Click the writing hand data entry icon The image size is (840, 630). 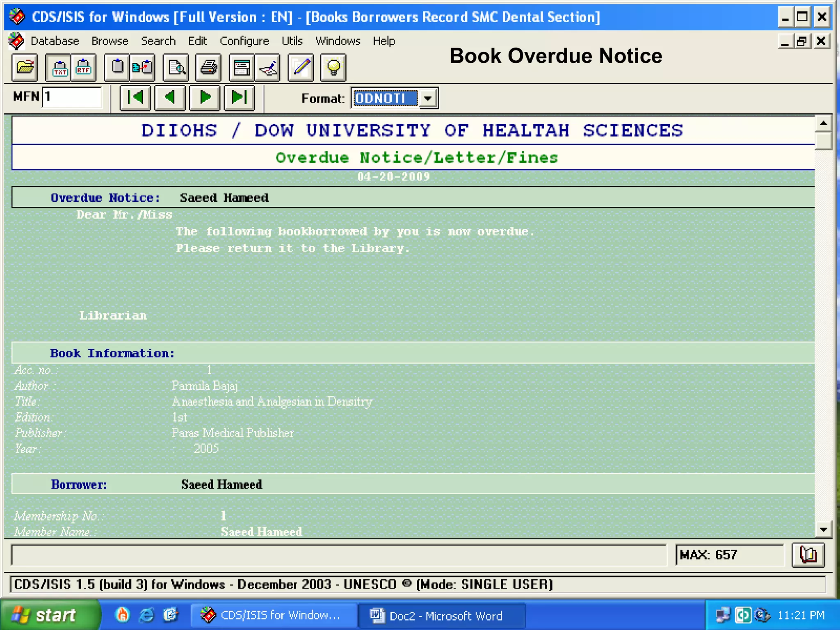(268, 68)
